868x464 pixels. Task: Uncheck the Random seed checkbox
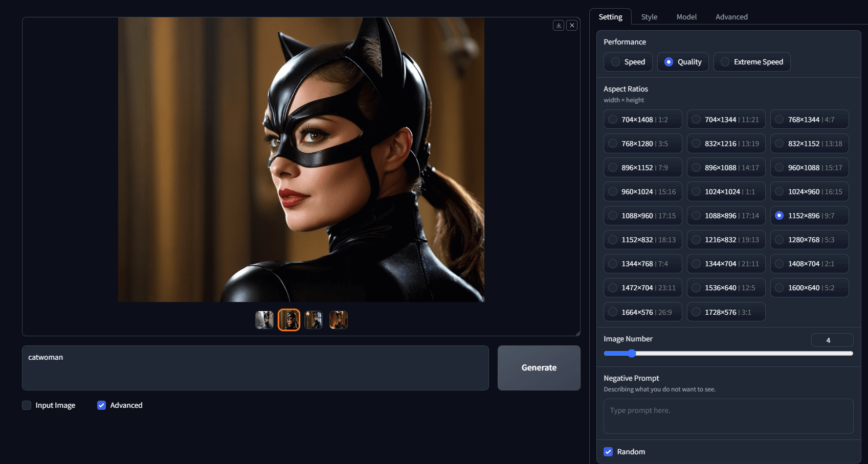[x=608, y=452]
